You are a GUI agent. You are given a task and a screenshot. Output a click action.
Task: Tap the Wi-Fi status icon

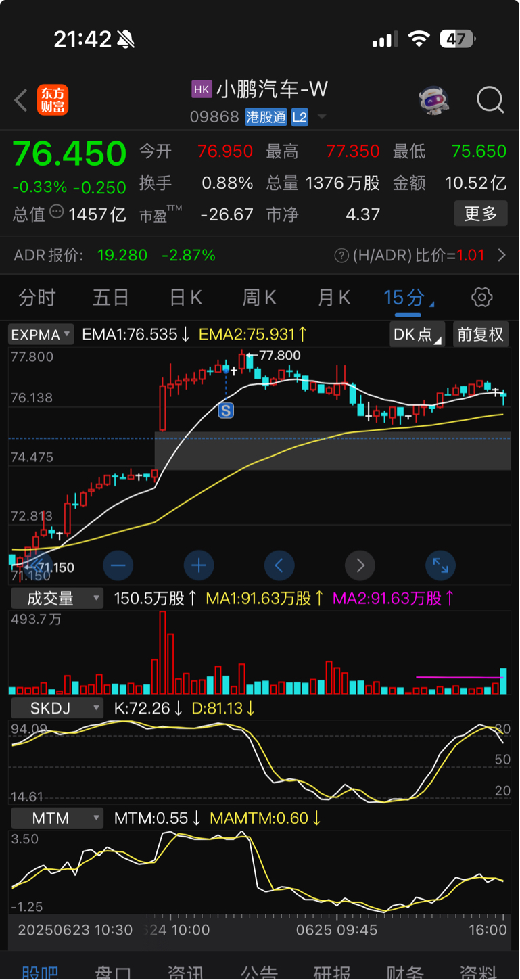(419, 39)
